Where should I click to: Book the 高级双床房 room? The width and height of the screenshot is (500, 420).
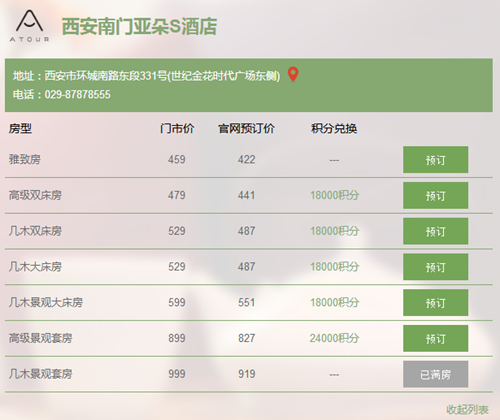(435, 195)
